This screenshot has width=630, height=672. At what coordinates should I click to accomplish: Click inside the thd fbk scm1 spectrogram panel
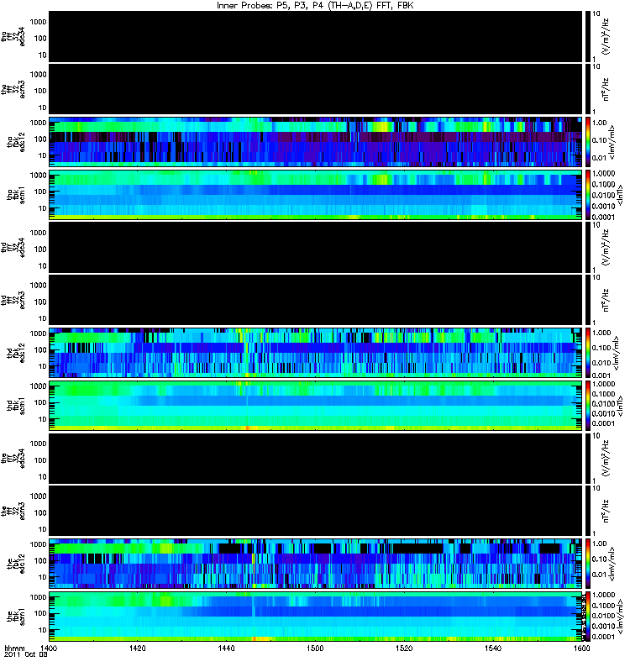(316, 407)
